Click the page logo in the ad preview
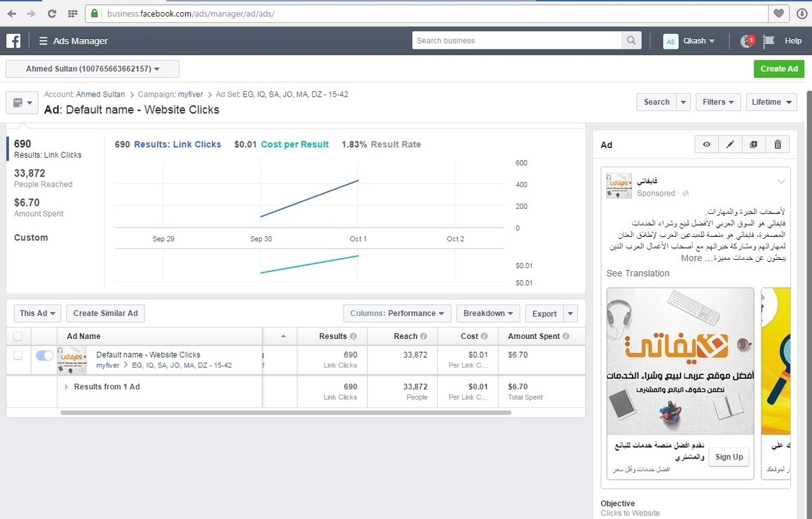Image resolution: width=812 pixels, height=519 pixels. pos(619,185)
